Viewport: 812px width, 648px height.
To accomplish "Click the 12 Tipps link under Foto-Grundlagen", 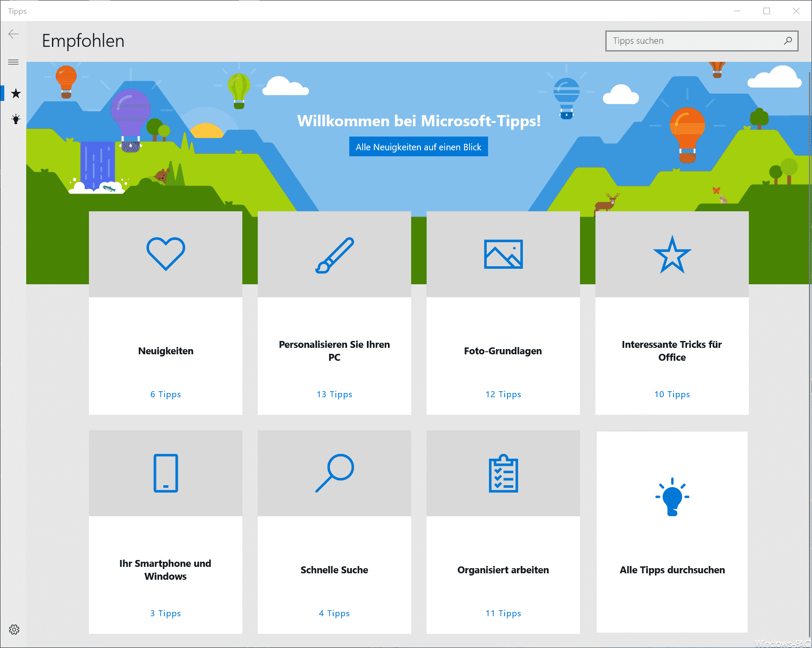I will 503,394.
